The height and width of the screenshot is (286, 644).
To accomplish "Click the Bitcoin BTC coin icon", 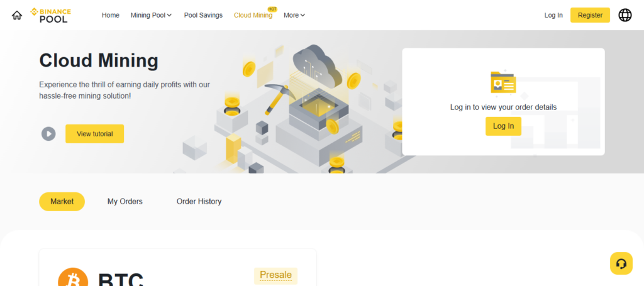I will coord(73,277).
